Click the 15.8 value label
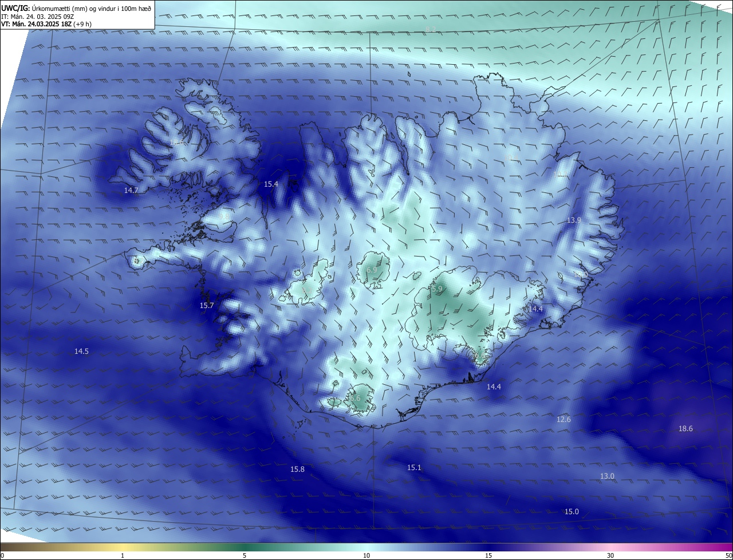The height and width of the screenshot is (560, 733). coord(297,469)
